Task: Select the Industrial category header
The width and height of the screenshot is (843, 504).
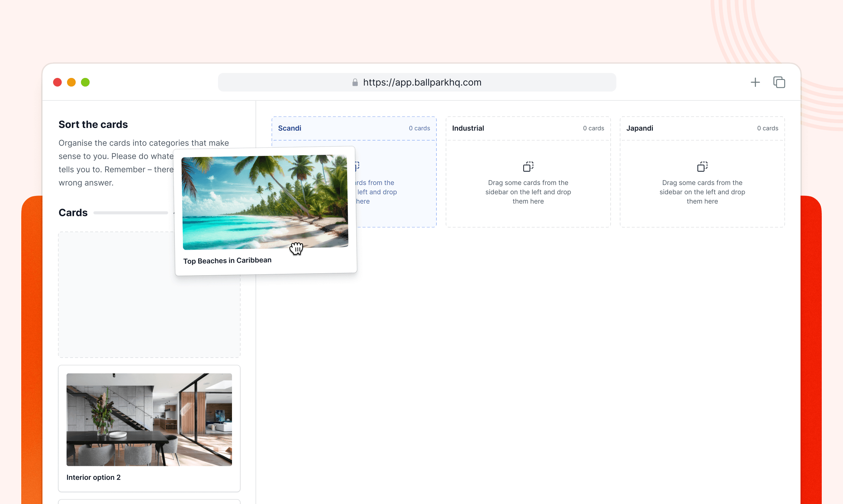Action: pos(468,128)
